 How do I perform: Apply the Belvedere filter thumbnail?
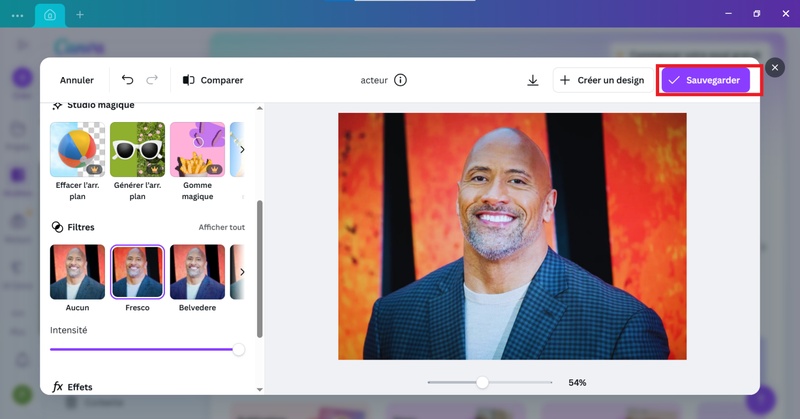point(197,272)
